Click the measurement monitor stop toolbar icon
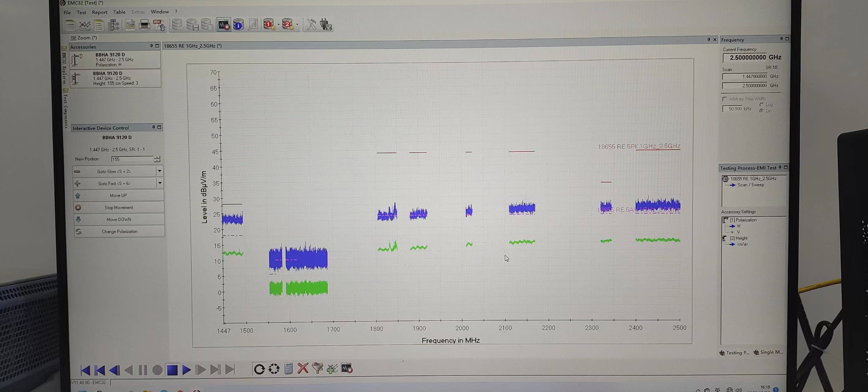Viewport: 868px width, 392px height. [224, 24]
